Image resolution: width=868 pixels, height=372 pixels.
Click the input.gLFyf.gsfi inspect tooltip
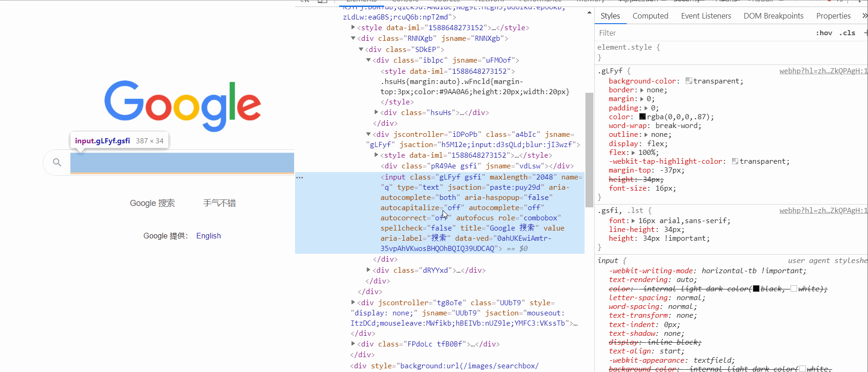(119, 141)
